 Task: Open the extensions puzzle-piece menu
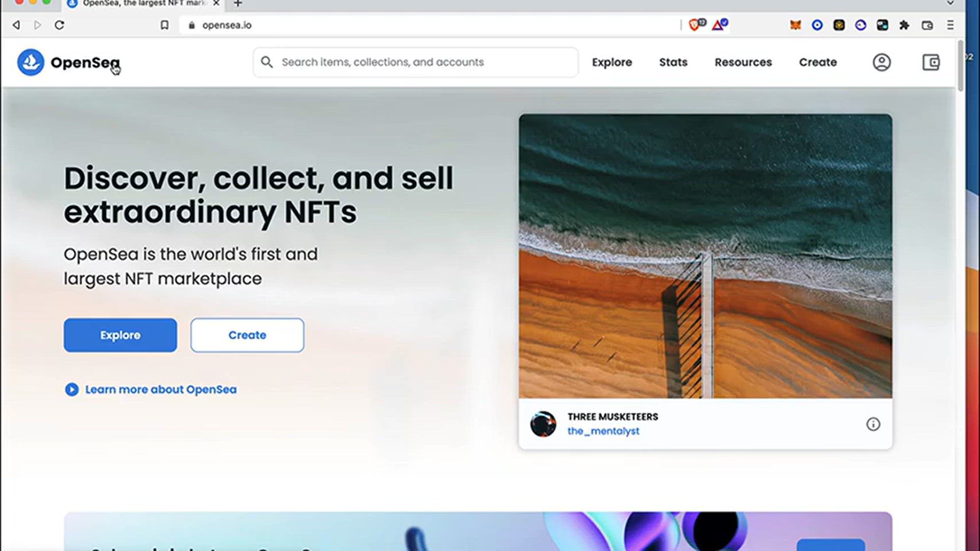tap(904, 25)
